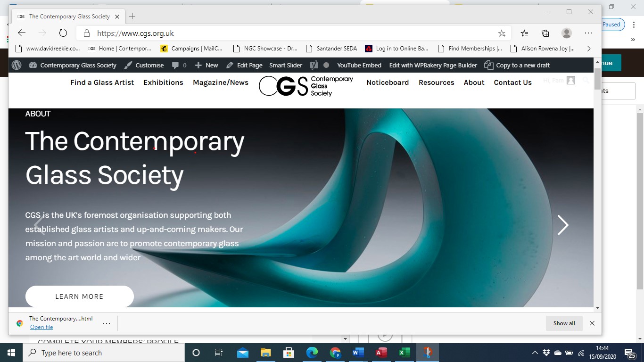Open Exhibitions nav item

click(x=163, y=82)
